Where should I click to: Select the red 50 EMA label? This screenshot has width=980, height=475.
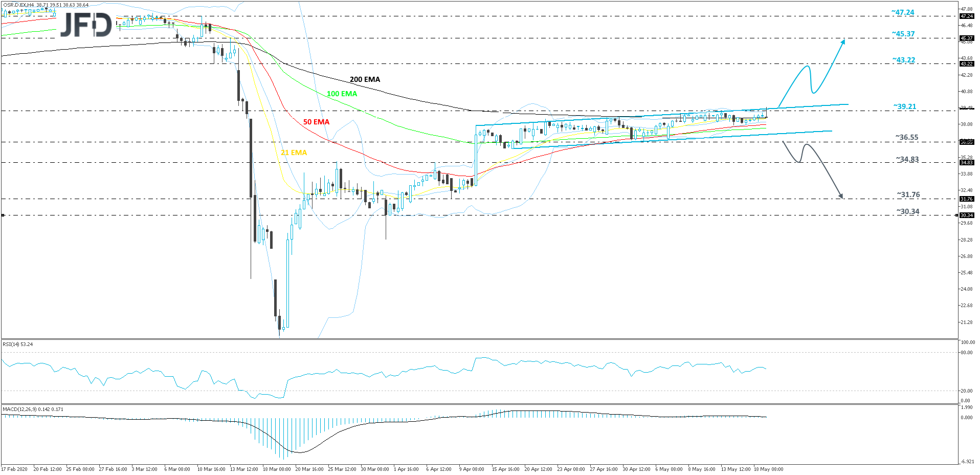coord(316,122)
